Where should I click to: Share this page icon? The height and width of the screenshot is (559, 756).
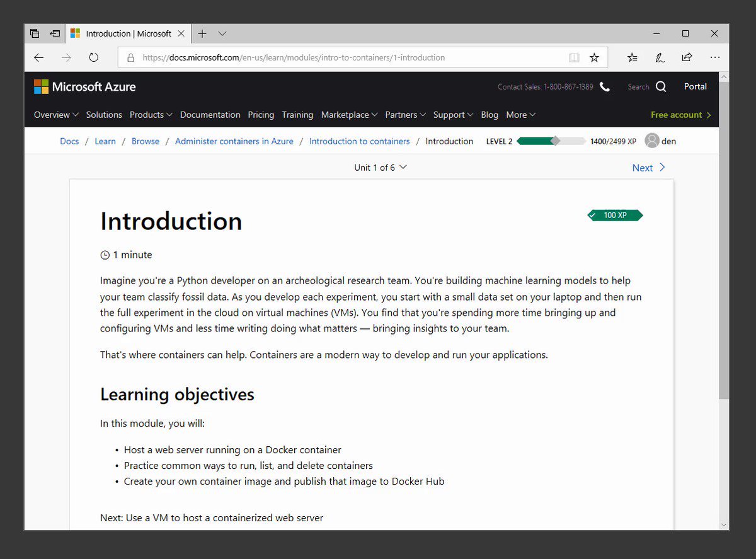(x=687, y=57)
